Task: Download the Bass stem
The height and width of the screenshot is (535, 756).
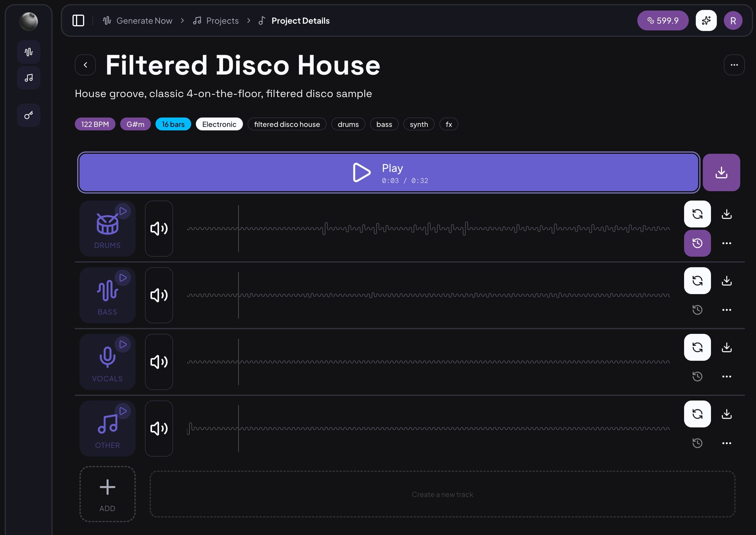Action: pos(727,280)
